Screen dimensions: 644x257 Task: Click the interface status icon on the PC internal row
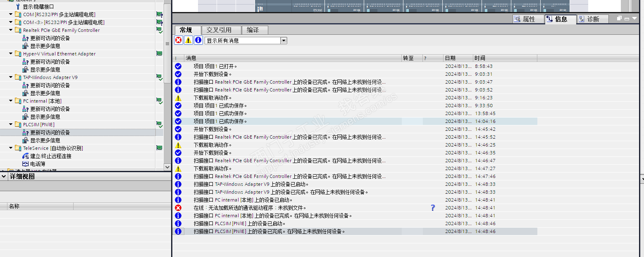pos(159,101)
